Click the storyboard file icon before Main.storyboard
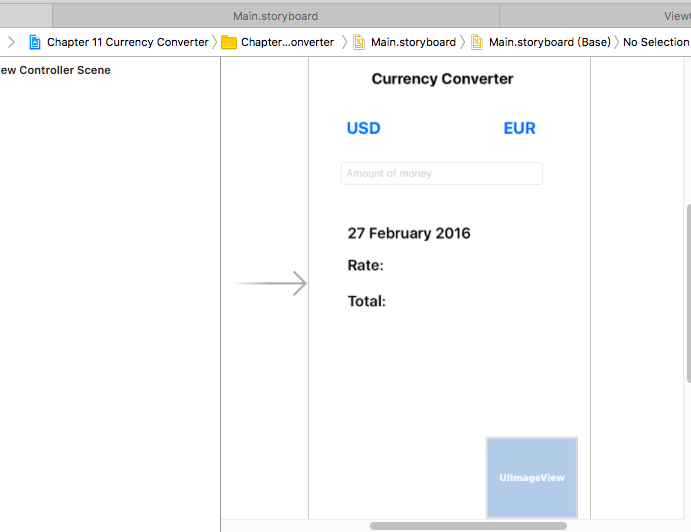Viewport: 691px width, 532px height. tap(359, 42)
